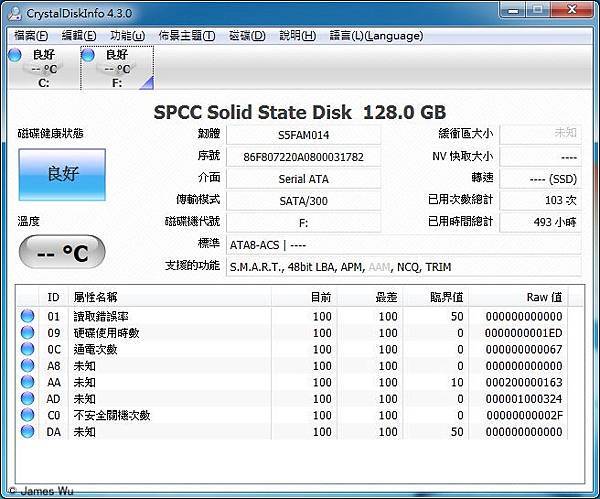Screen dimensions: 600x499
Task: Click the threshold value 10 in row AA
Action: 457,382
